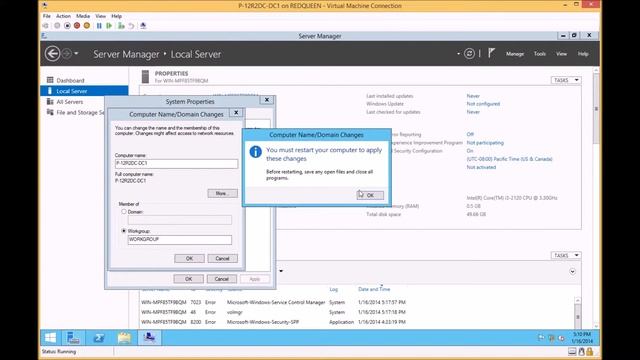Launch PowerShell from the taskbar
Image resolution: width=640 pixels, height=360 pixels.
click(99, 338)
